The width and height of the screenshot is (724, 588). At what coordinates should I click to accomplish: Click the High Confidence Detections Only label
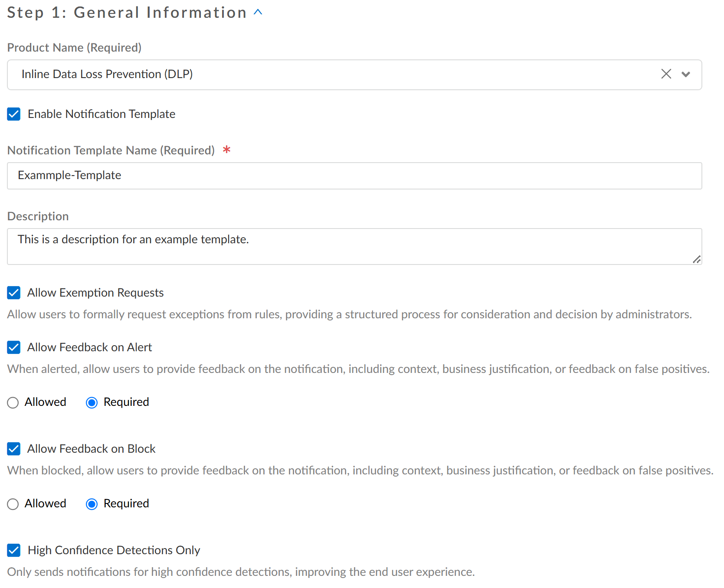[x=114, y=550]
